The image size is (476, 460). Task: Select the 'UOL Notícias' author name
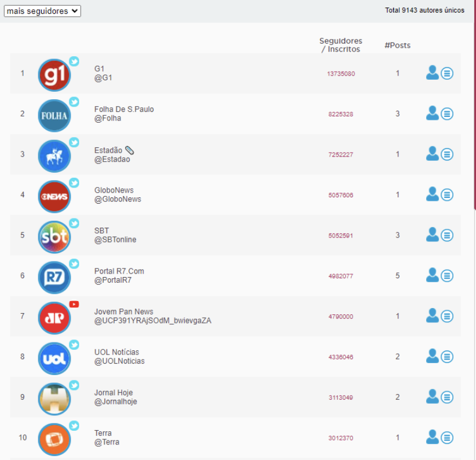116,352
